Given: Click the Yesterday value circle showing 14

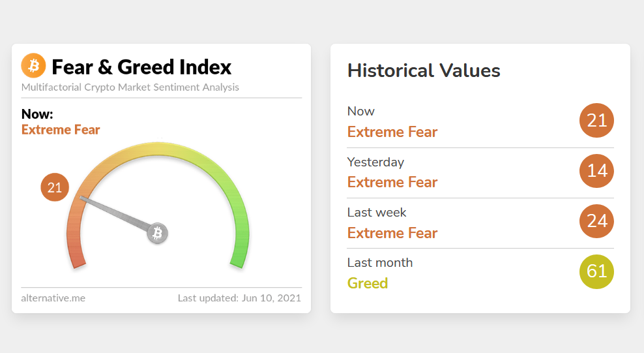Looking at the screenshot, I should (x=596, y=170).
